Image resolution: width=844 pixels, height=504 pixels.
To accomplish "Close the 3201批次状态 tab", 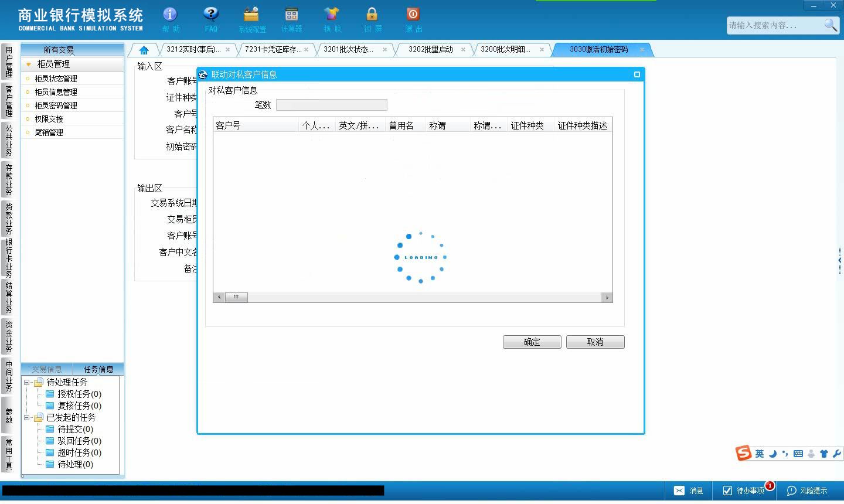I will [x=384, y=50].
